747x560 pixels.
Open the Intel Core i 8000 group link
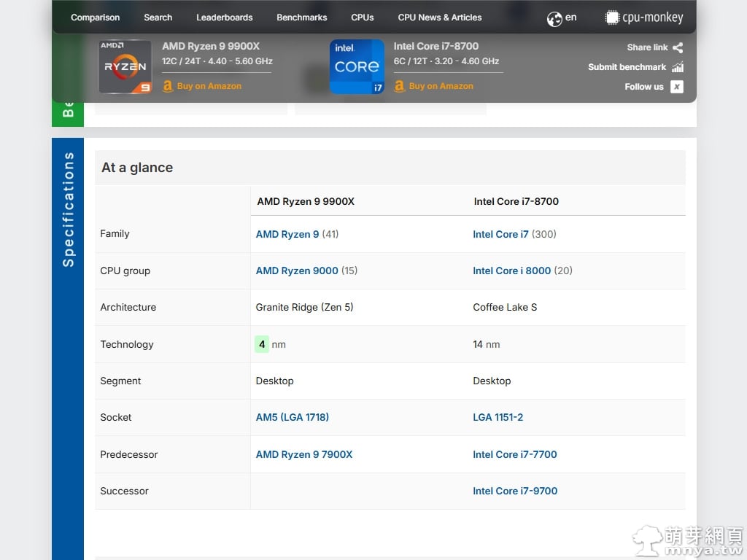pos(511,271)
